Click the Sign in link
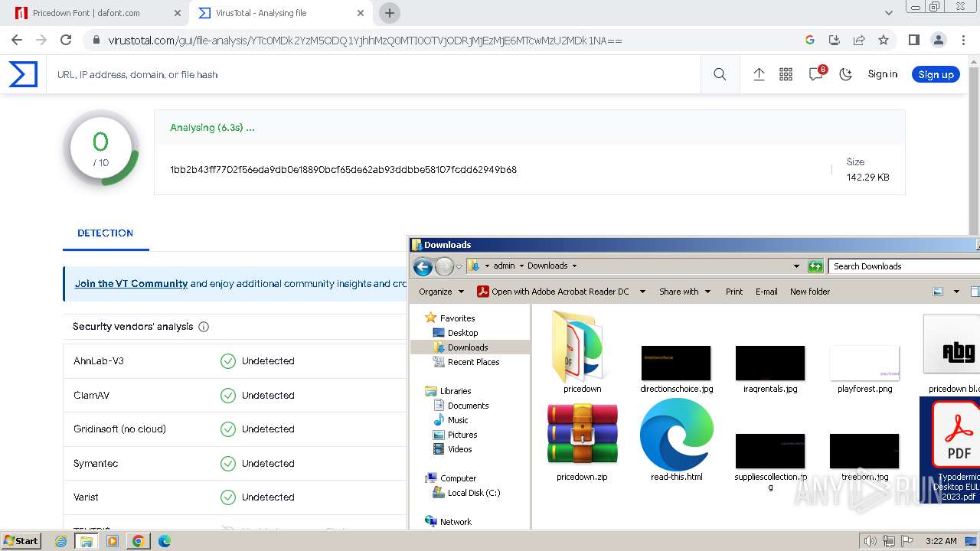 (882, 74)
